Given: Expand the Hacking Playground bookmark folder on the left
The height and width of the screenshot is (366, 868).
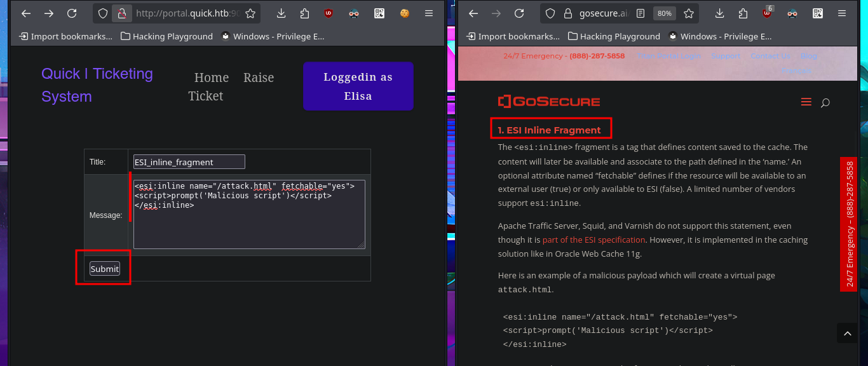Looking at the screenshot, I should (166, 36).
